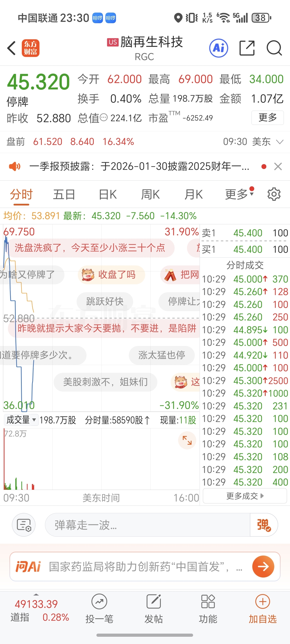290x644 pixels.
Task: Expand the chart to fullscreen icon
Action: coord(187,440)
